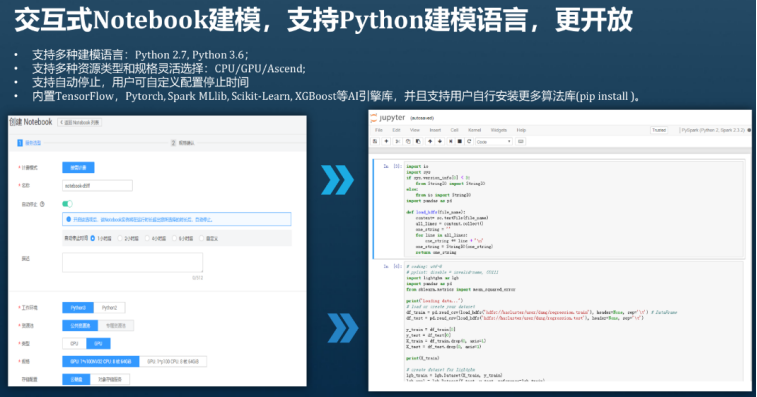
Task: Open command palette keyboard icon
Action: tap(520, 142)
